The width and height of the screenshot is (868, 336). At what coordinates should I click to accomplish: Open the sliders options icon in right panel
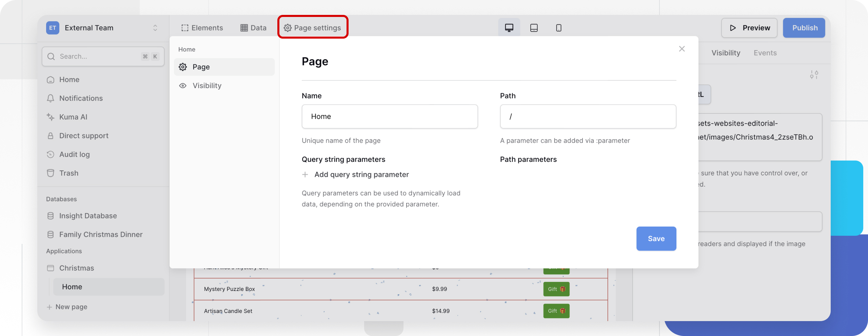click(x=814, y=74)
